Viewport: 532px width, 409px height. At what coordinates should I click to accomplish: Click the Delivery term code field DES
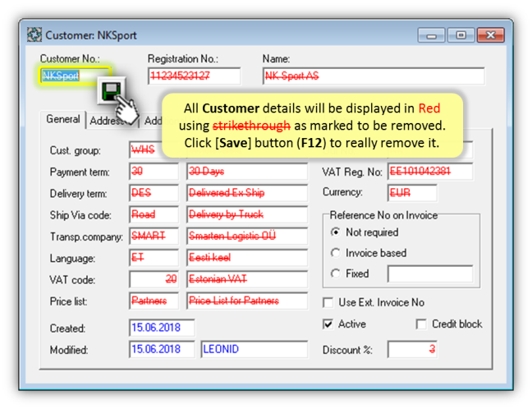click(154, 193)
